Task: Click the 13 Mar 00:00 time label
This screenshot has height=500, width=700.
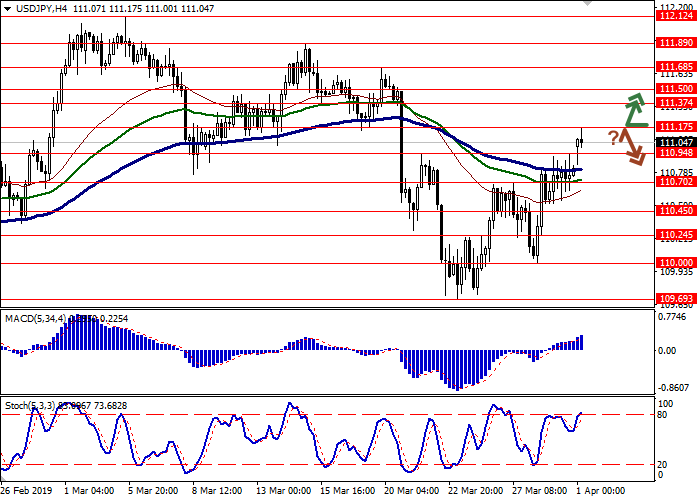Action: pos(284,492)
